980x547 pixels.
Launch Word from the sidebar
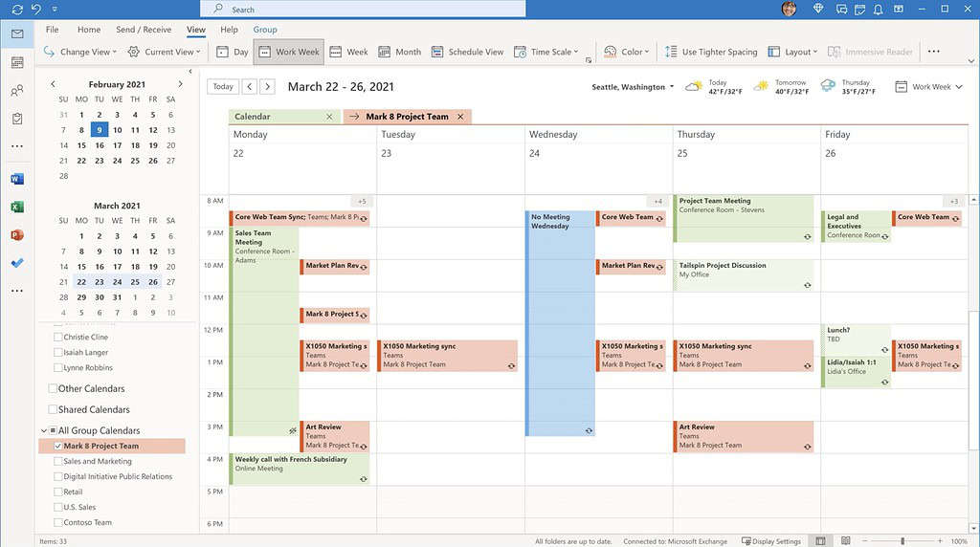[x=17, y=179]
